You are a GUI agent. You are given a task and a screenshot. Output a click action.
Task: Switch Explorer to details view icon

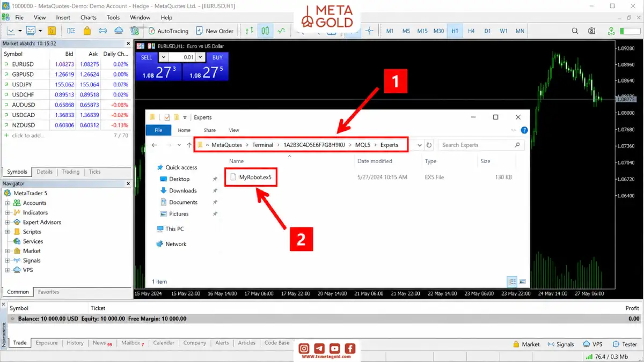pos(511,281)
